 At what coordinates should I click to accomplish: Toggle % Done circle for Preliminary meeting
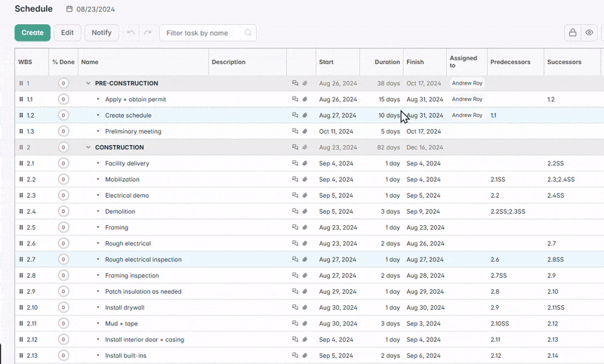[63, 131]
